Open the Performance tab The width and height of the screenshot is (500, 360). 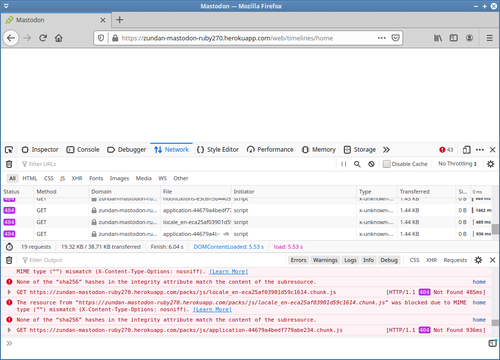tap(270, 150)
